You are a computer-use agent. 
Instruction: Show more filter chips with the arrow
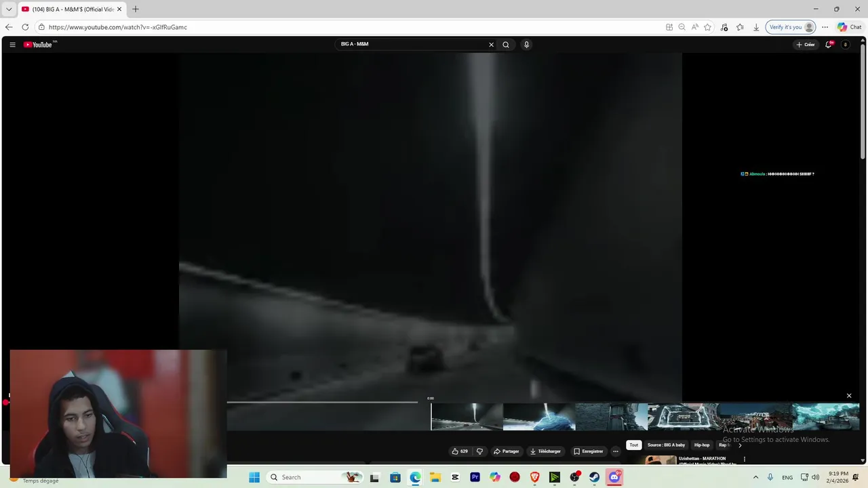[x=740, y=445]
